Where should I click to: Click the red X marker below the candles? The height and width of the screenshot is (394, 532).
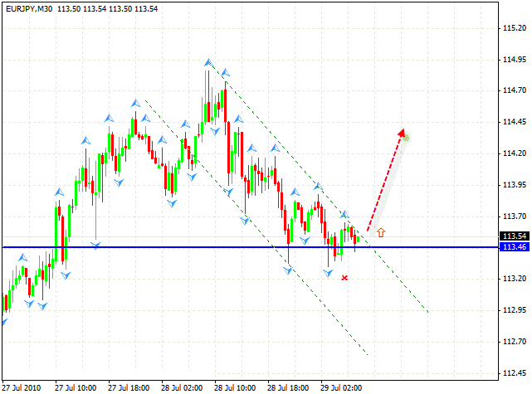coord(344,278)
